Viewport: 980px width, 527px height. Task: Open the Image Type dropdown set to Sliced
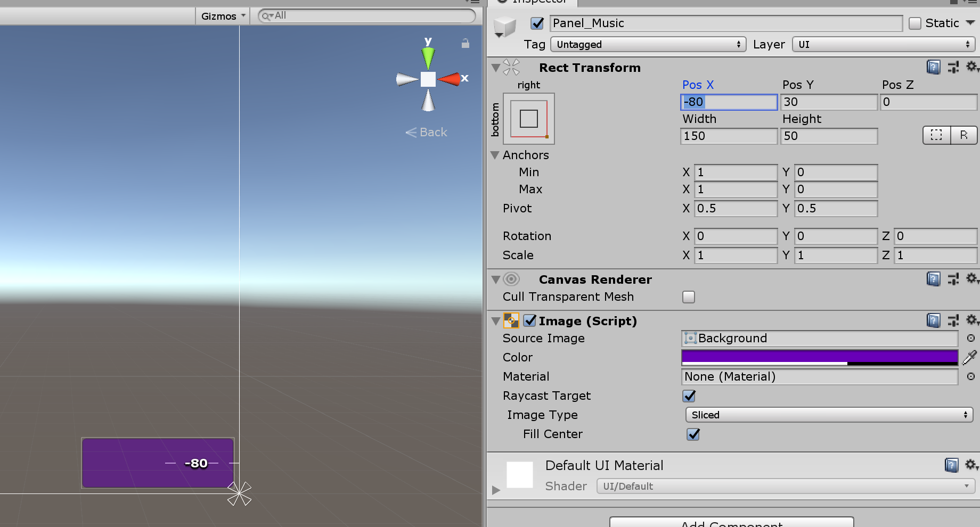[829, 415]
